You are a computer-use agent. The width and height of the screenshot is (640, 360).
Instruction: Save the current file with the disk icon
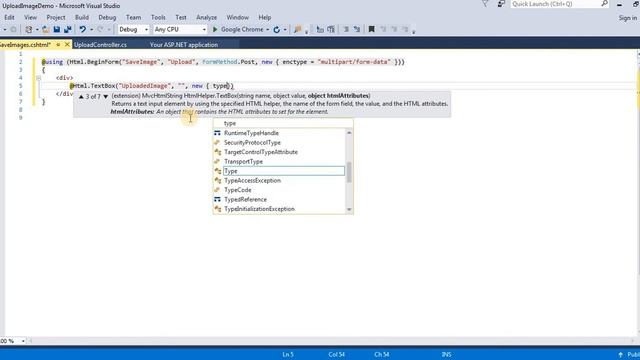coord(57,29)
